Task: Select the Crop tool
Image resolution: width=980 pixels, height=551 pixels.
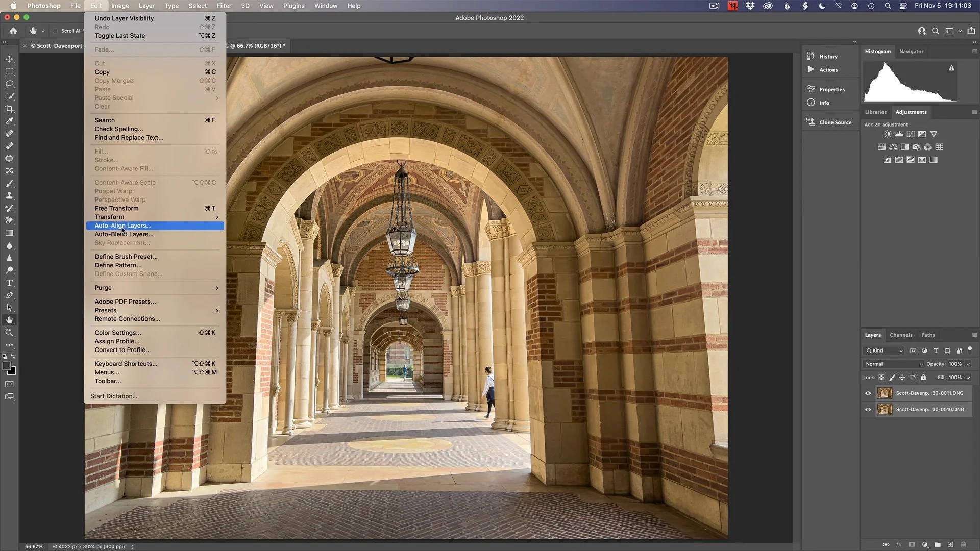Action: coord(10,109)
